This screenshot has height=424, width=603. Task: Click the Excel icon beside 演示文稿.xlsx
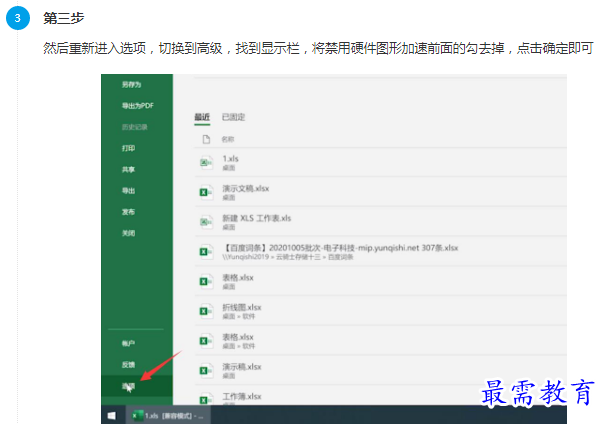coord(206,192)
